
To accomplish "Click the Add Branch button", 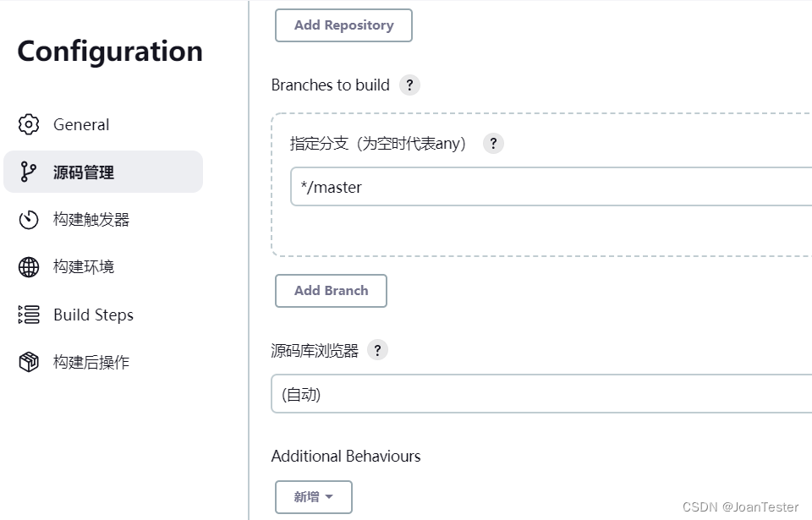I will 331,290.
